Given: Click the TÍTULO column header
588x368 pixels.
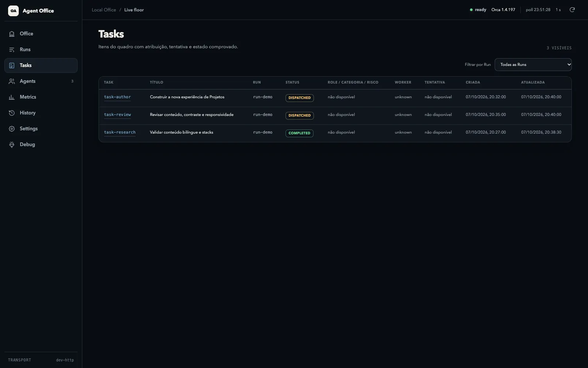Looking at the screenshot, I should [157, 82].
